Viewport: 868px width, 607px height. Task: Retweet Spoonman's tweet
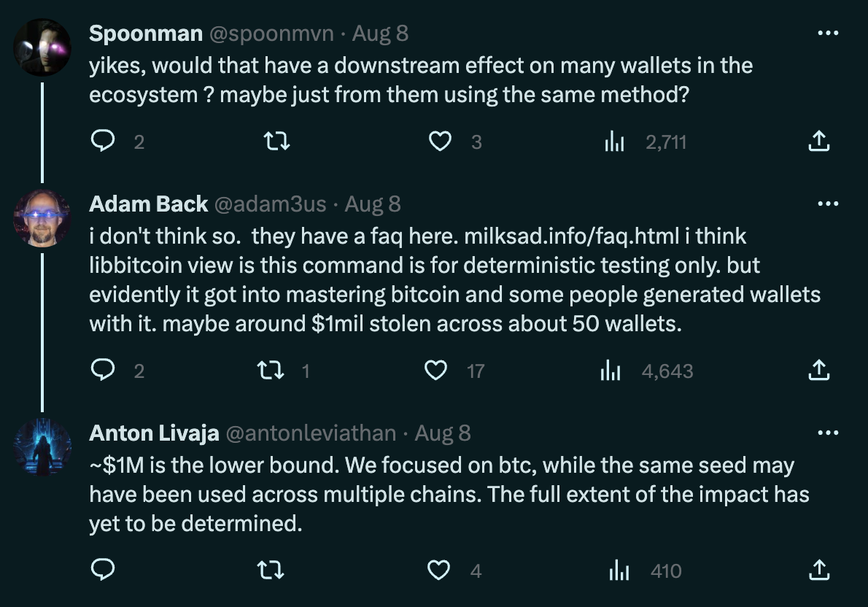(277, 141)
